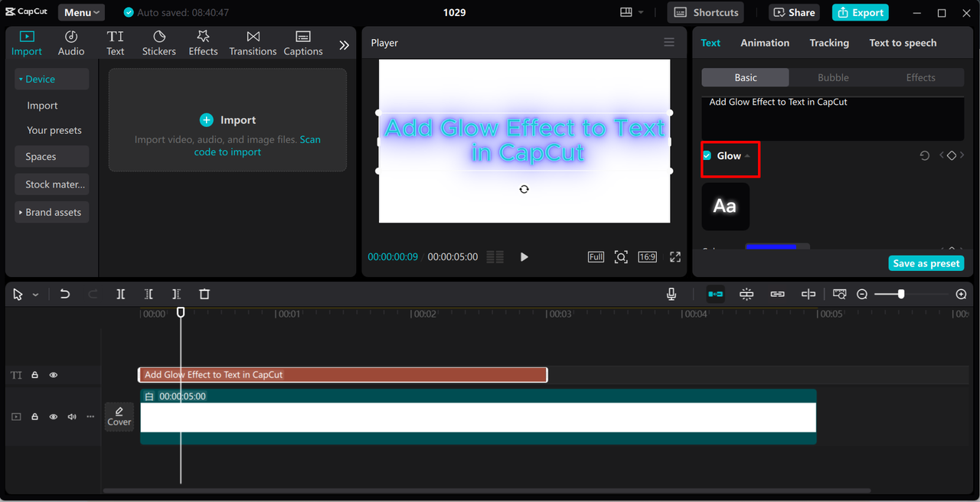Image resolution: width=980 pixels, height=502 pixels.
Task: Collapse the Glow section arrow
Action: click(x=747, y=156)
